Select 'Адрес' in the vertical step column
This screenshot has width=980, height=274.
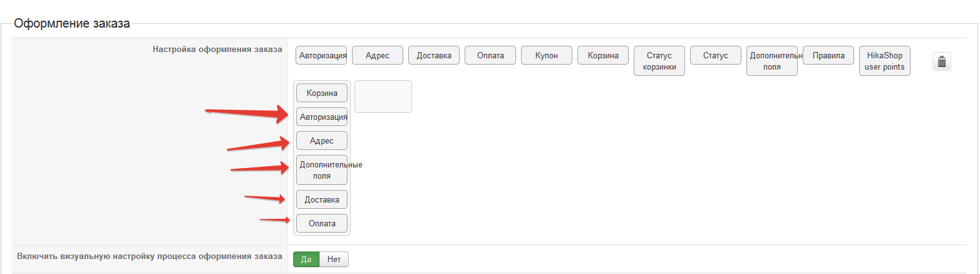click(x=322, y=140)
